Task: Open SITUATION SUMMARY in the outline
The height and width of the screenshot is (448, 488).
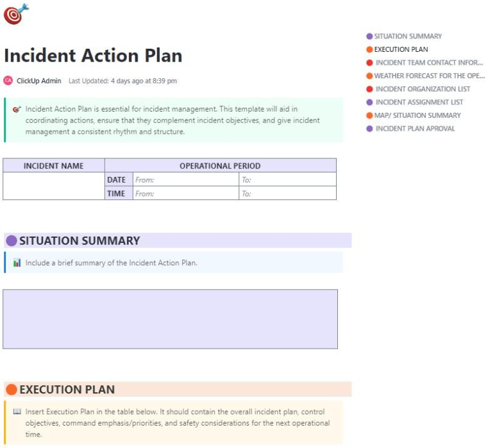Action: coord(408,37)
